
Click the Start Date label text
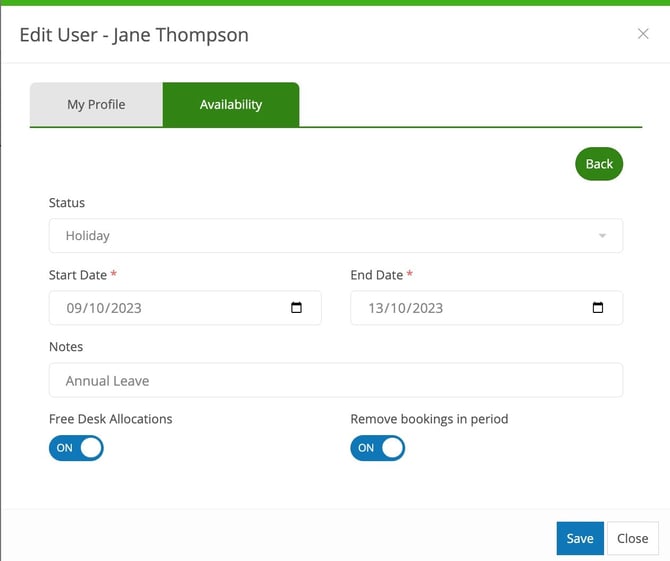click(x=77, y=275)
